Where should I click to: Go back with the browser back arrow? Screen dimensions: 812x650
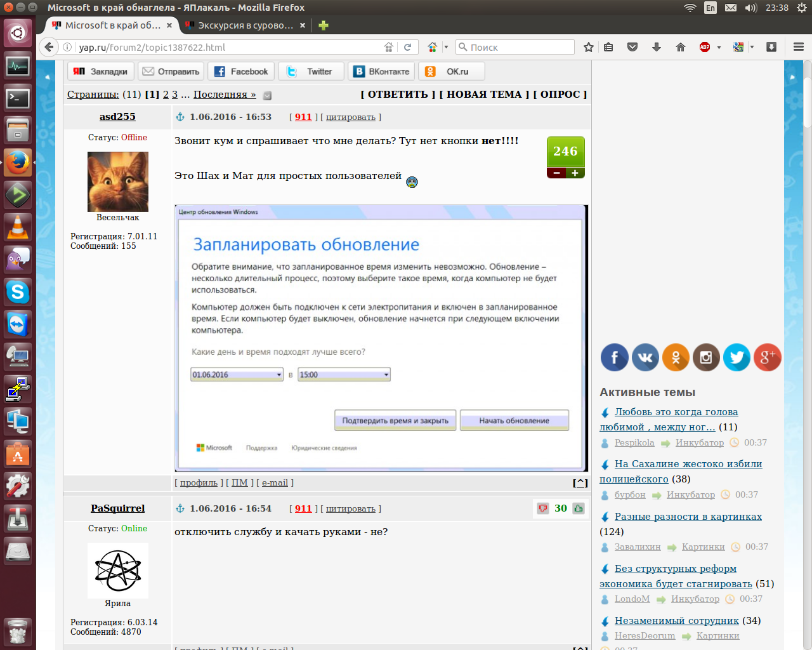click(48, 47)
